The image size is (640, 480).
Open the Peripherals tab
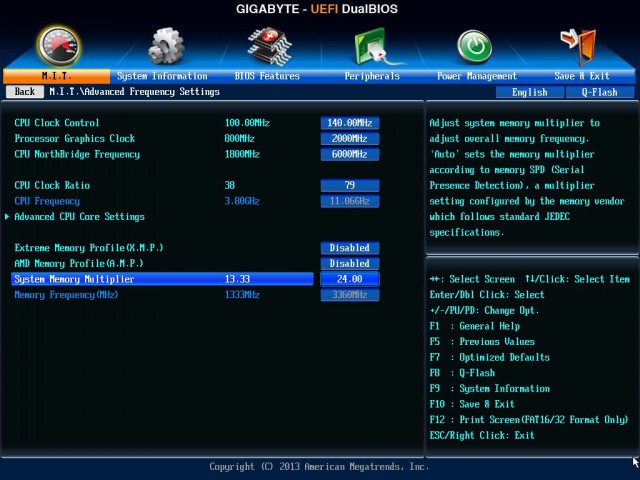pos(372,76)
